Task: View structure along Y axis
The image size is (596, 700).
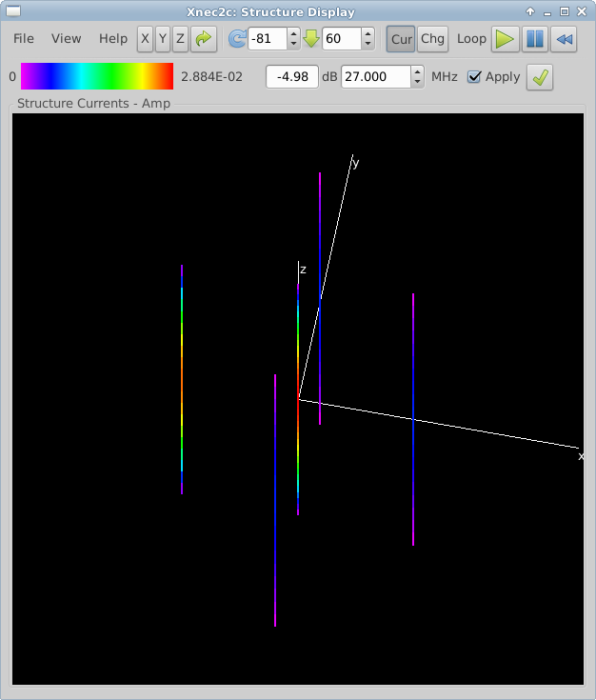Action: (163, 39)
